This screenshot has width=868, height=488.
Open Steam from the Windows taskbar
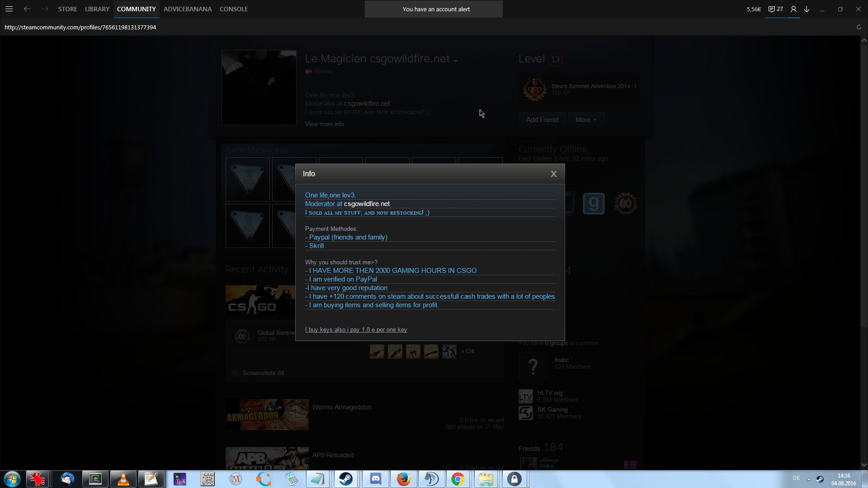(x=346, y=479)
